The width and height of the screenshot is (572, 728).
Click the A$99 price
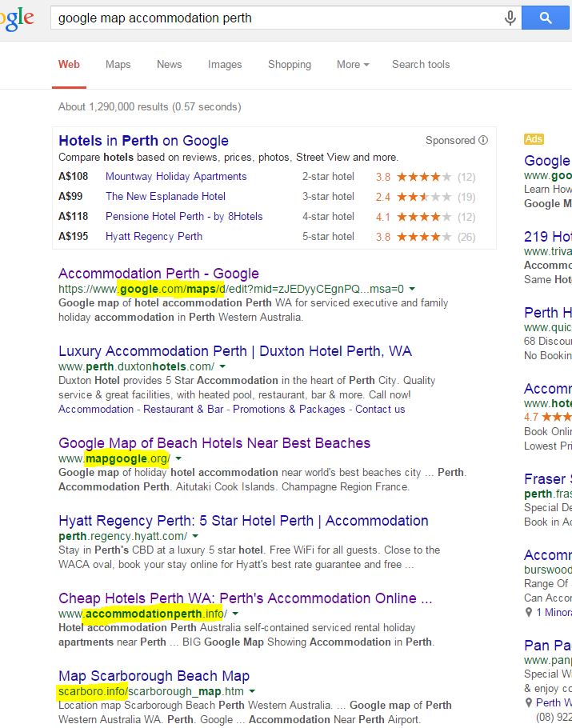[x=70, y=196]
